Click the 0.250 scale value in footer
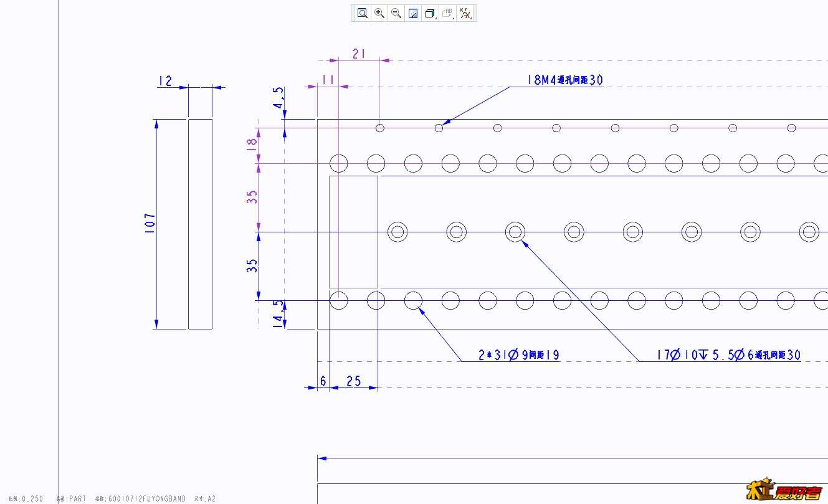The width and height of the screenshot is (828, 504). (32, 499)
